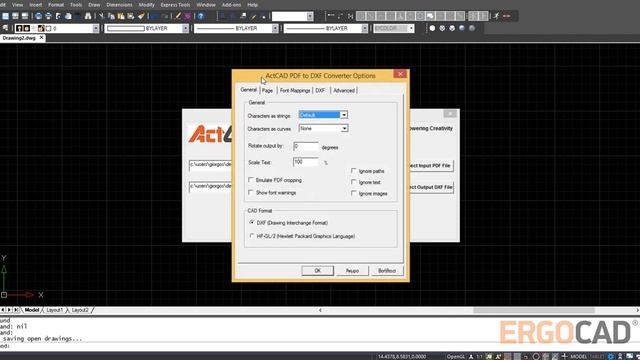The width and height of the screenshot is (640, 360).
Task: Open the lineweight BYLAYER dropdown
Action: coord(364,28)
